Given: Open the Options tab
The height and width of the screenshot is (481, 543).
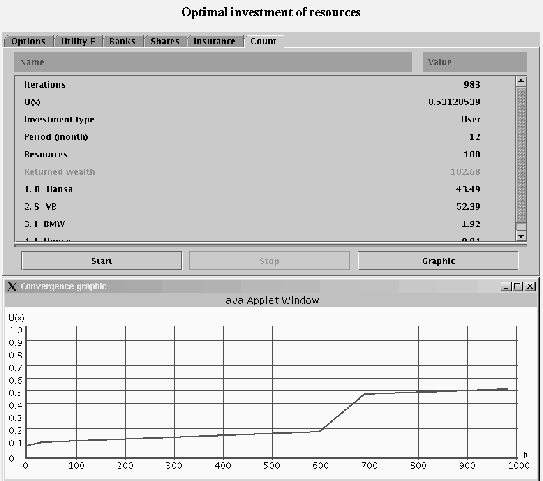Looking at the screenshot, I should pos(28,41).
